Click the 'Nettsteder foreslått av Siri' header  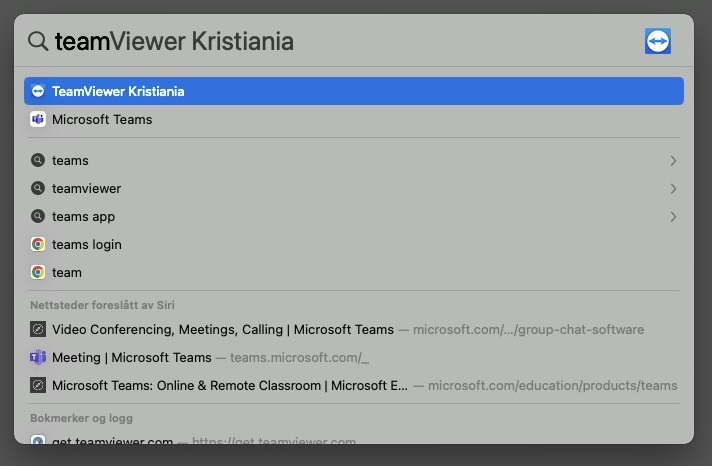[102, 305]
